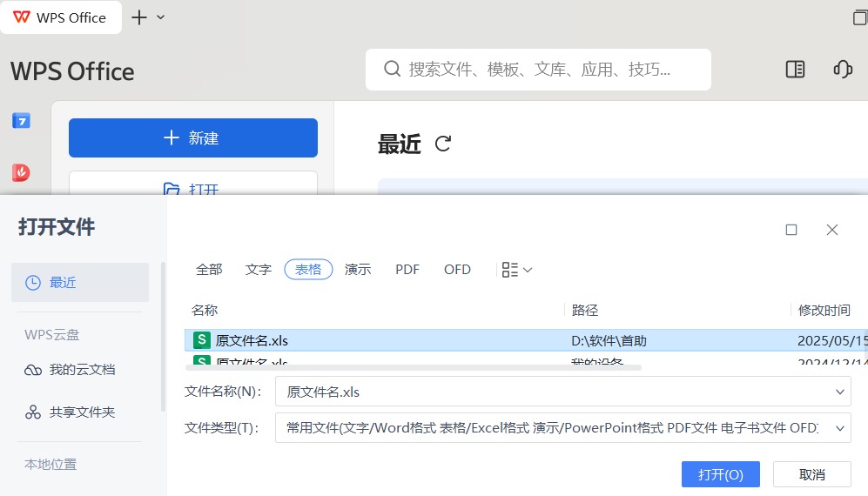This screenshot has height=496, width=868.
Task: Maximize the 打开文件 dialog
Action: click(x=791, y=230)
